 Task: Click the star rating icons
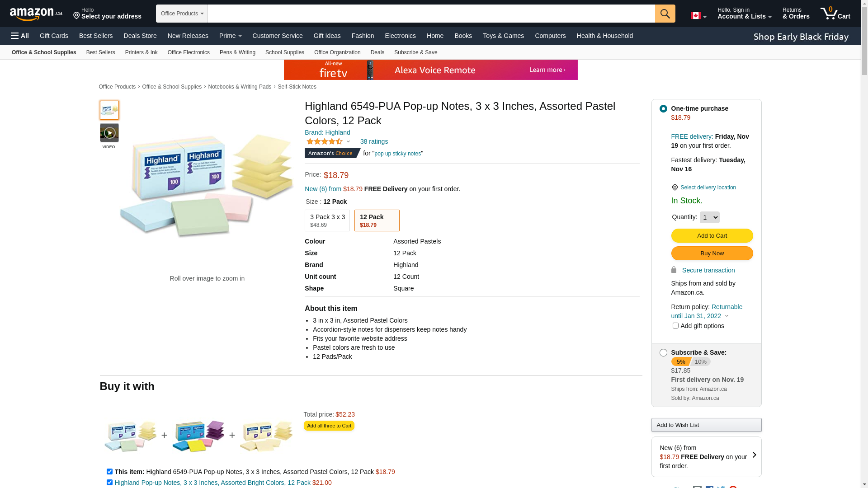tap(325, 141)
